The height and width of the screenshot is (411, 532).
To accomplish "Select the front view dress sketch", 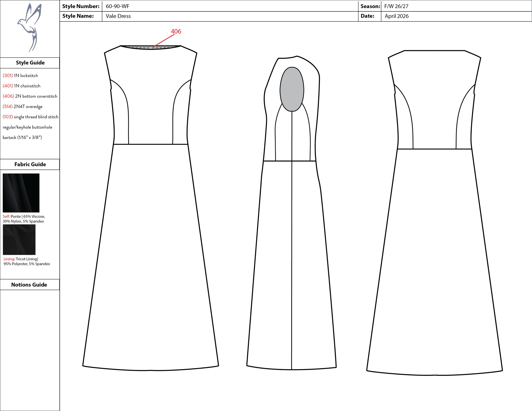I will pos(151,208).
